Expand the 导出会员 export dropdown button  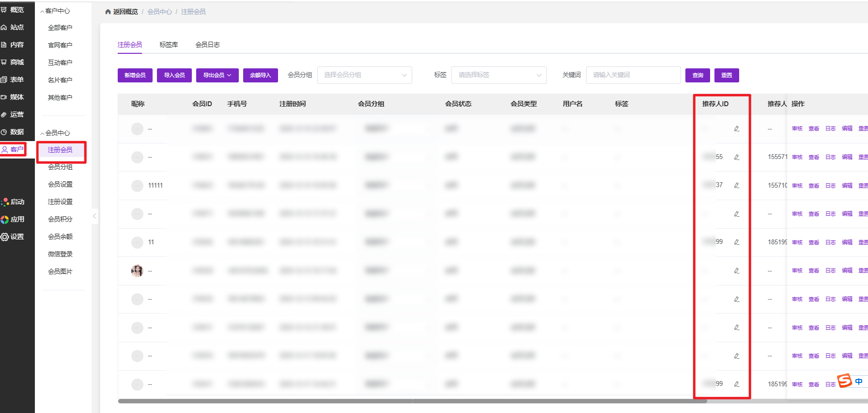217,75
